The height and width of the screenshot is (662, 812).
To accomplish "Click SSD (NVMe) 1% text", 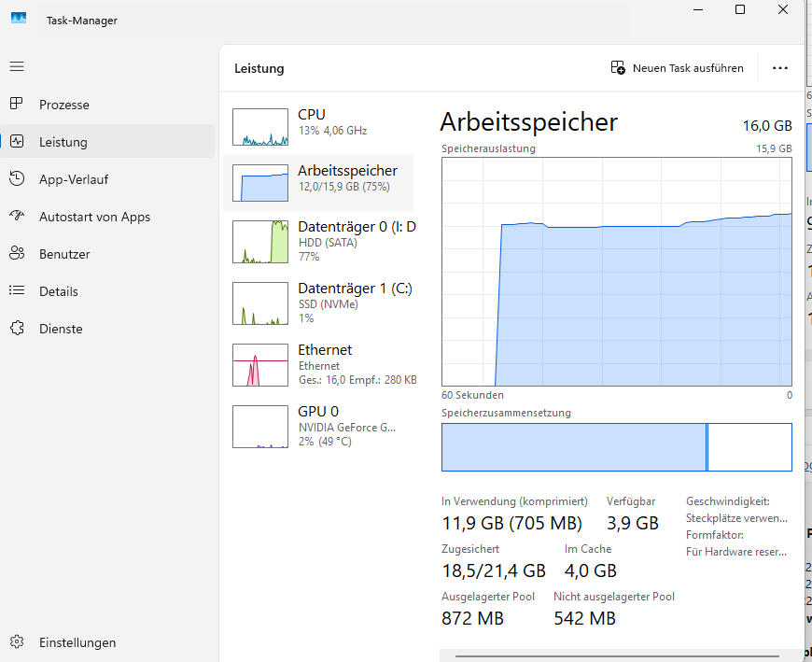I will (329, 311).
